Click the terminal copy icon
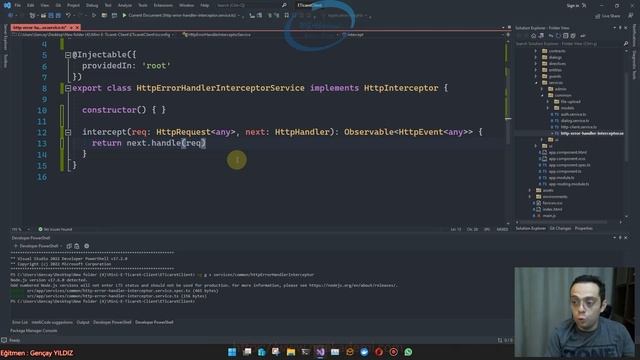The height and width of the screenshot is (360, 640). tap(69, 246)
